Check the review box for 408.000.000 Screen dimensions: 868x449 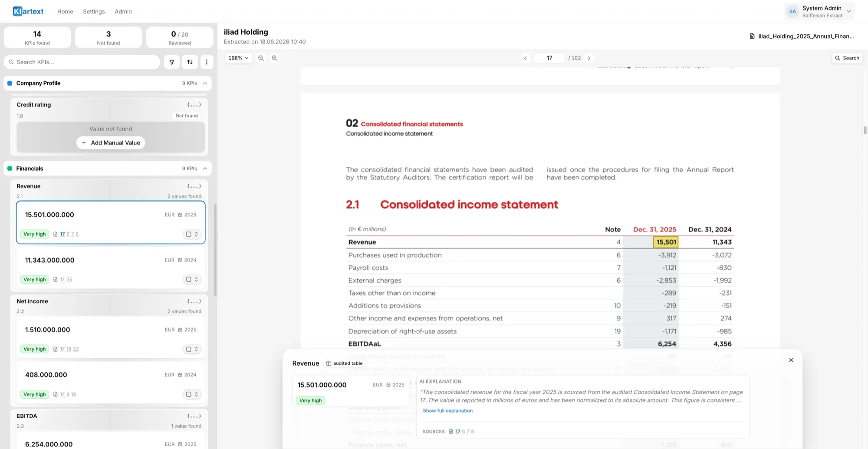189,394
